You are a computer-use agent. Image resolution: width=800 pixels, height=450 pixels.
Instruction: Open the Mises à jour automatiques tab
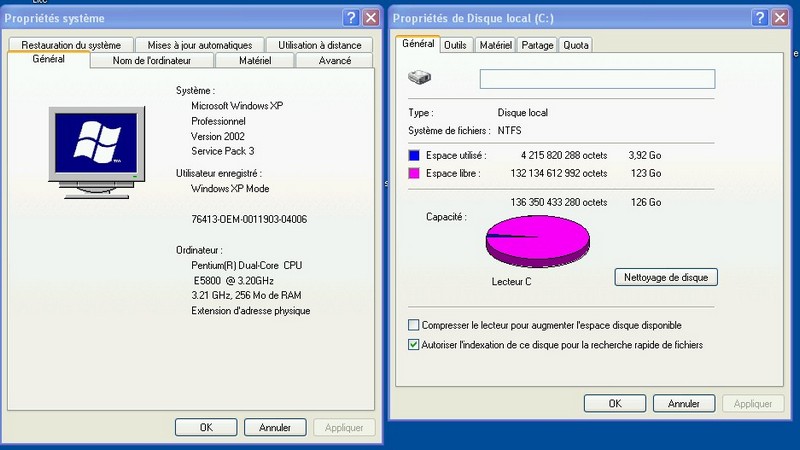click(x=199, y=45)
